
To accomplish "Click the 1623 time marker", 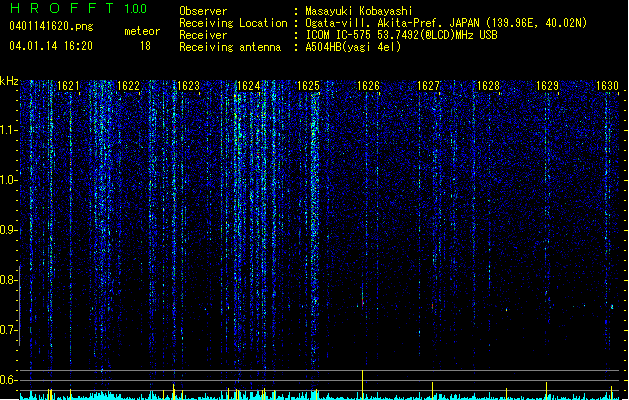I will pyautogui.click(x=188, y=86).
